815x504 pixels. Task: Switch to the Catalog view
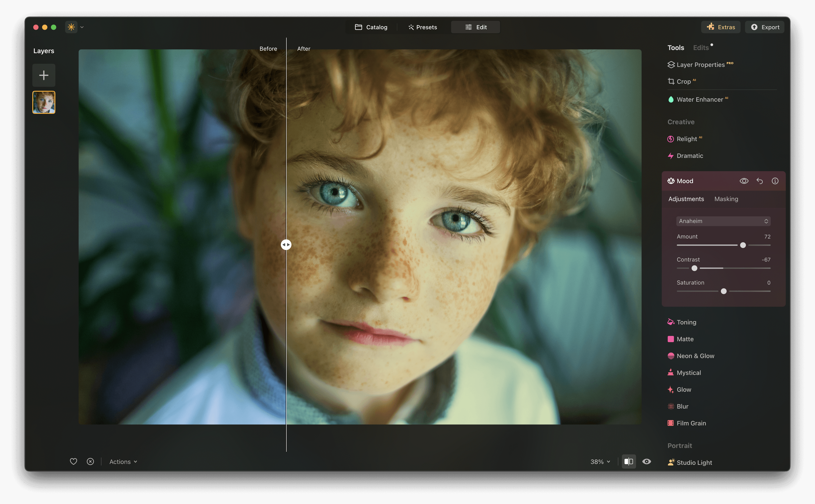click(x=371, y=27)
